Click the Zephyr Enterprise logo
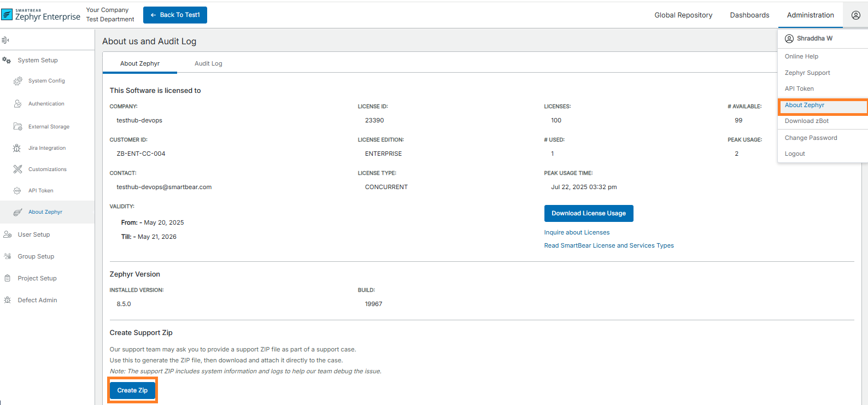The height and width of the screenshot is (405, 868). coord(41,15)
